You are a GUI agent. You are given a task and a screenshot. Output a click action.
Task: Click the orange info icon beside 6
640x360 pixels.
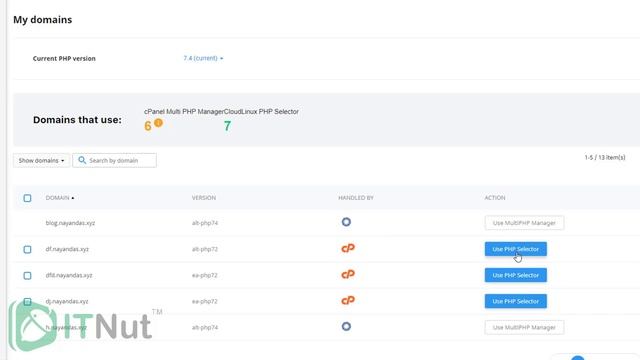click(158, 122)
